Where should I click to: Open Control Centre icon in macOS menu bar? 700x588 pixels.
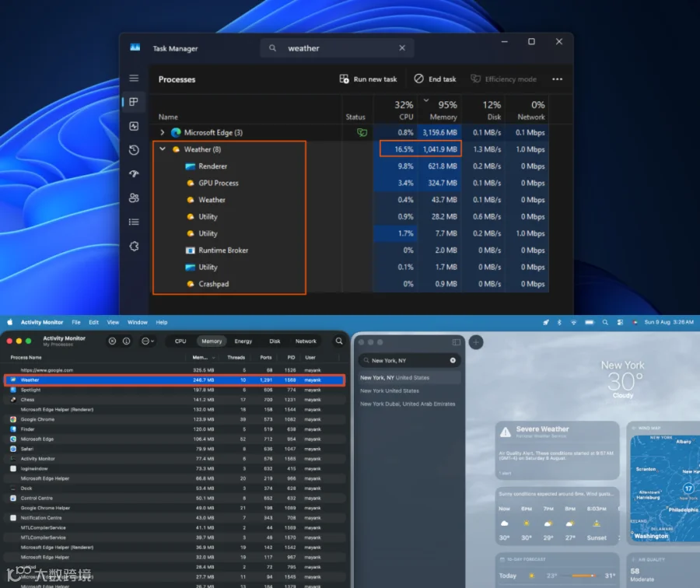[x=620, y=322]
